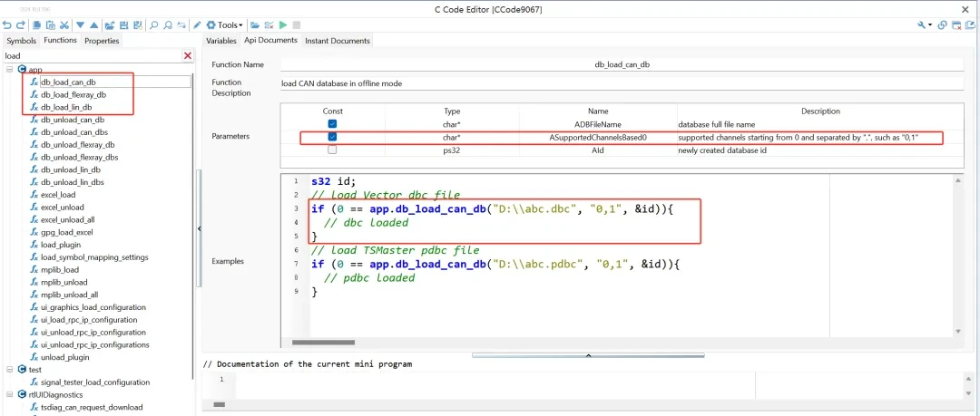Click the Paste clipboard icon

coord(51,25)
